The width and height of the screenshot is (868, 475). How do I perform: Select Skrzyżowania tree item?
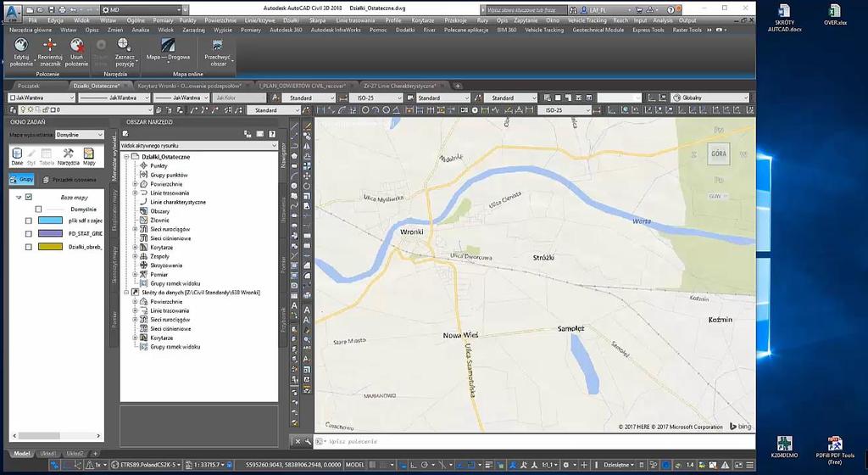(166, 265)
